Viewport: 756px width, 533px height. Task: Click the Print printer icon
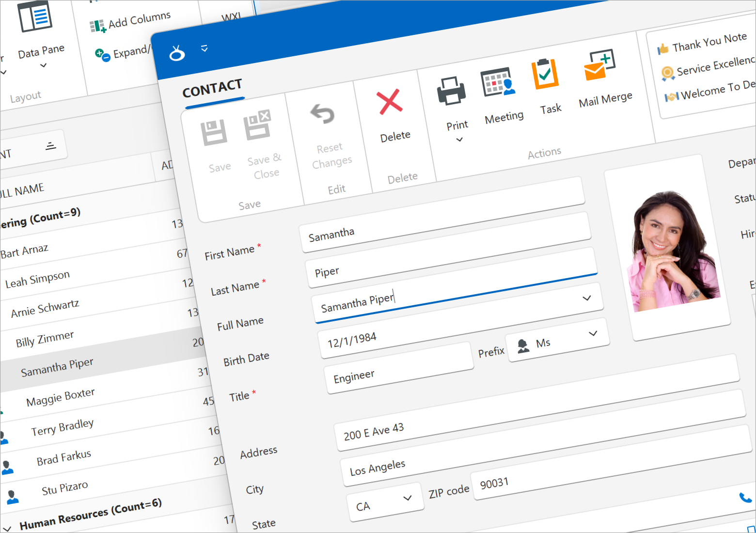click(x=451, y=91)
